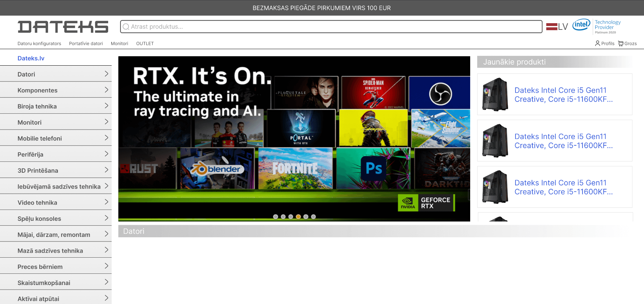644x304 pixels.
Task: Click the magnifier icon in the search box
Action: coord(126,27)
